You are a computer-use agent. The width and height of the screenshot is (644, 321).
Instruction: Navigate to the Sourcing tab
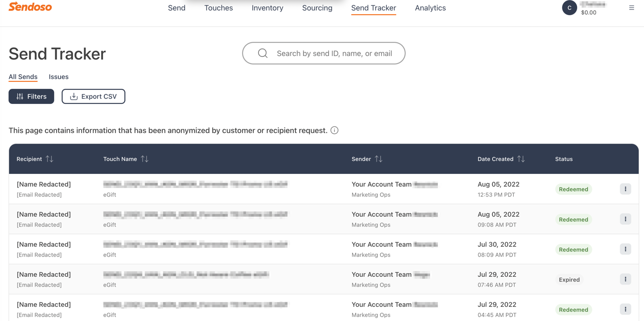click(x=317, y=8)
